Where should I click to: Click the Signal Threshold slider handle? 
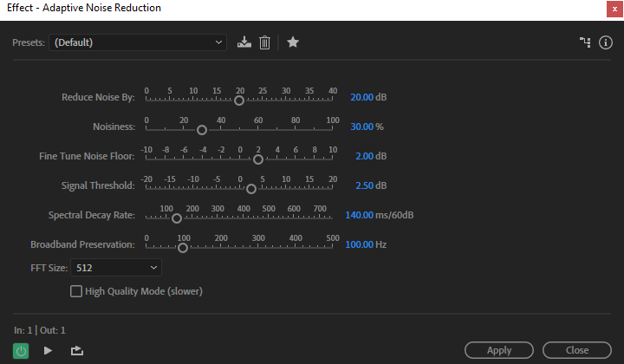point(251,189)
